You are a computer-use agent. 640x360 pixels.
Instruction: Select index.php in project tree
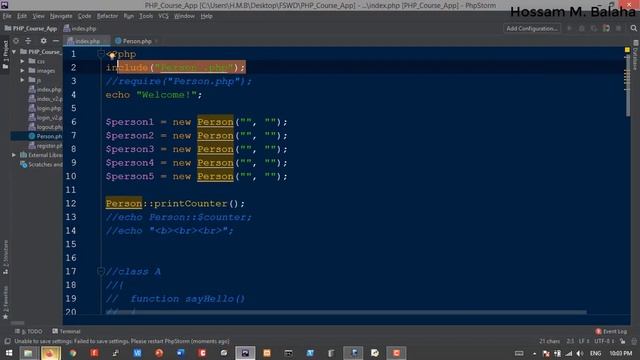(45, 89)
